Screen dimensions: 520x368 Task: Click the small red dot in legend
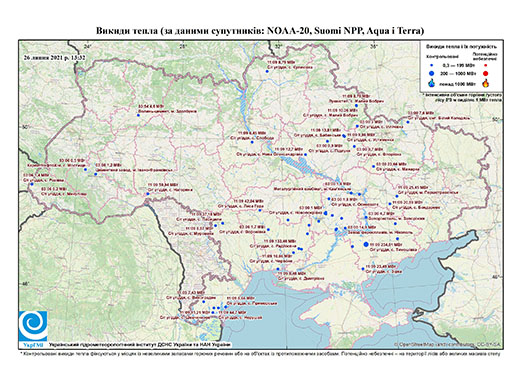click(485, 65)
